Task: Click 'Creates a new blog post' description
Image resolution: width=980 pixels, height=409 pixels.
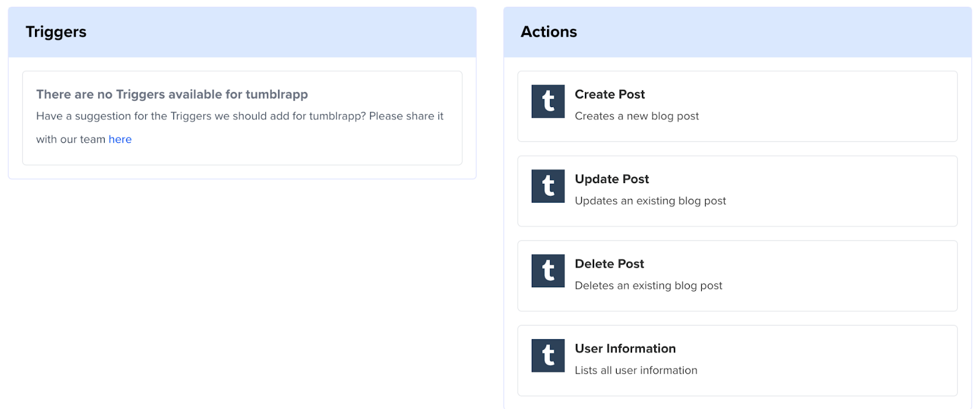Action: pyautogui.click(x=636, y=116)
